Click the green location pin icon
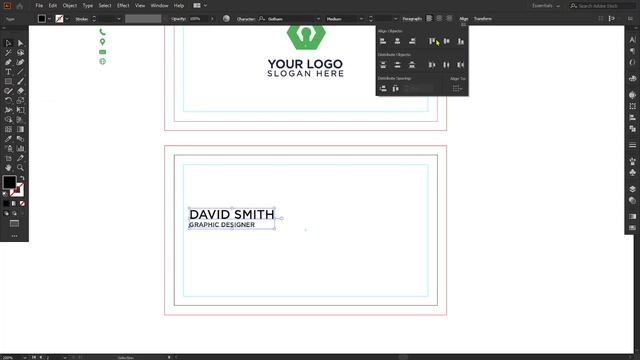640x360 pixels. 102,42
